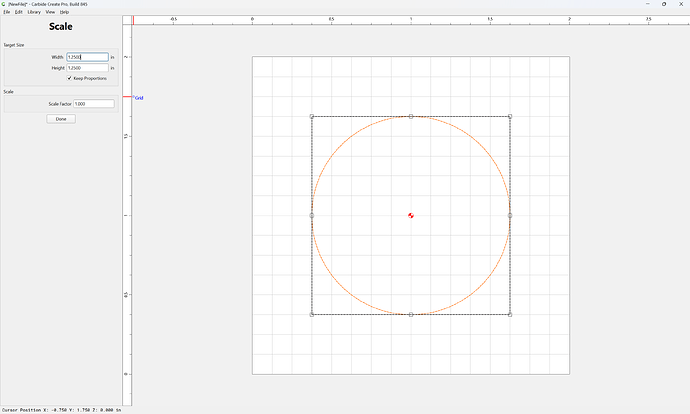The height and width of the screenshot is (414, 690).
Task: Select the right-middle round selection handle
Action: coord(510,216)
